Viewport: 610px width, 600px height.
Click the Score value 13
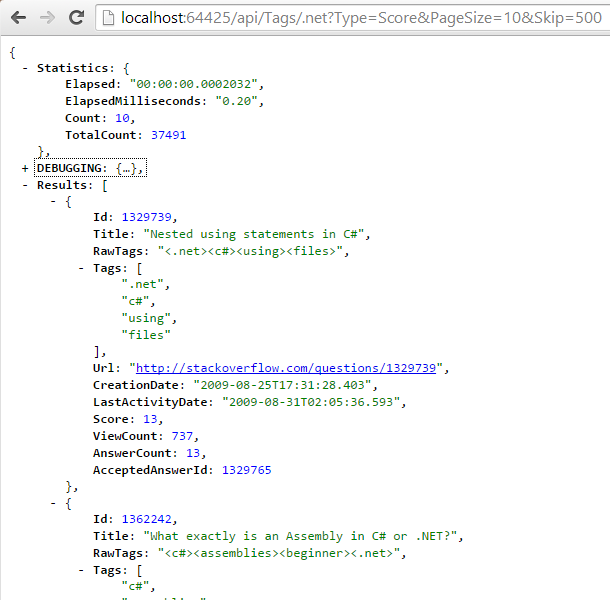tap(150, 419)
